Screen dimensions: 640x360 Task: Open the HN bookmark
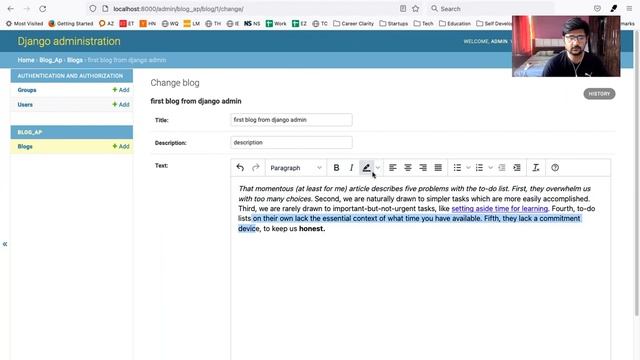point(148,24)
